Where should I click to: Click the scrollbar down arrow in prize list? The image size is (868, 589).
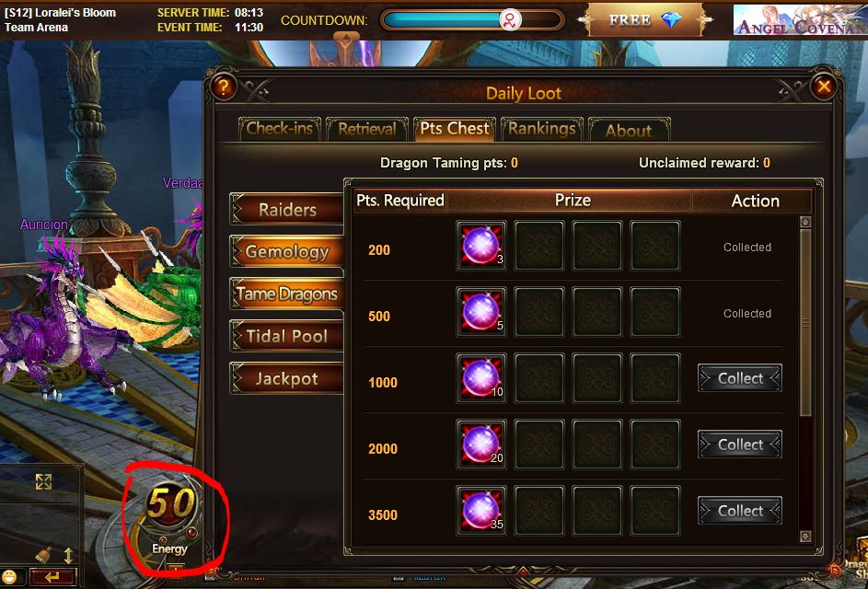[805, 536]
